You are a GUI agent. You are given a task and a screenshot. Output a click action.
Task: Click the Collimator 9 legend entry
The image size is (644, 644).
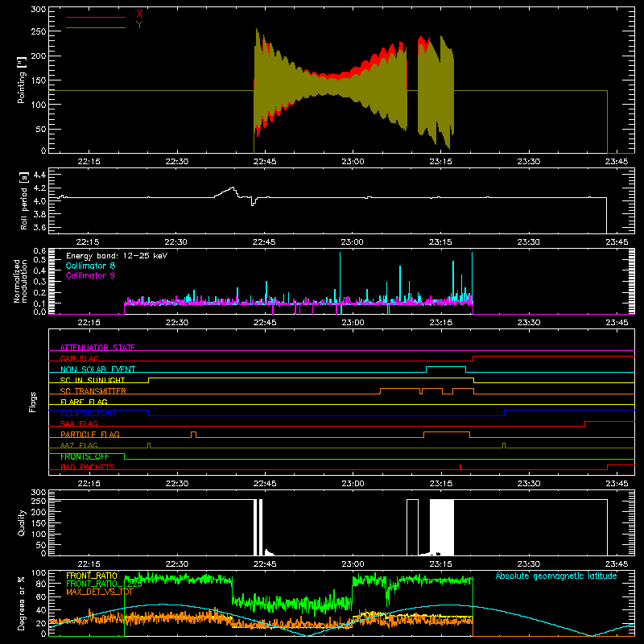click(90, 275)
